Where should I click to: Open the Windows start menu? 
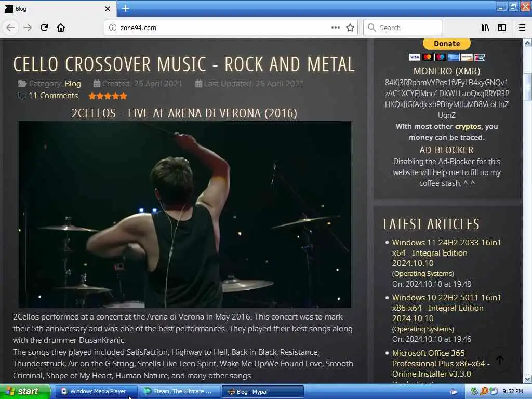click(x=25, y=392)
